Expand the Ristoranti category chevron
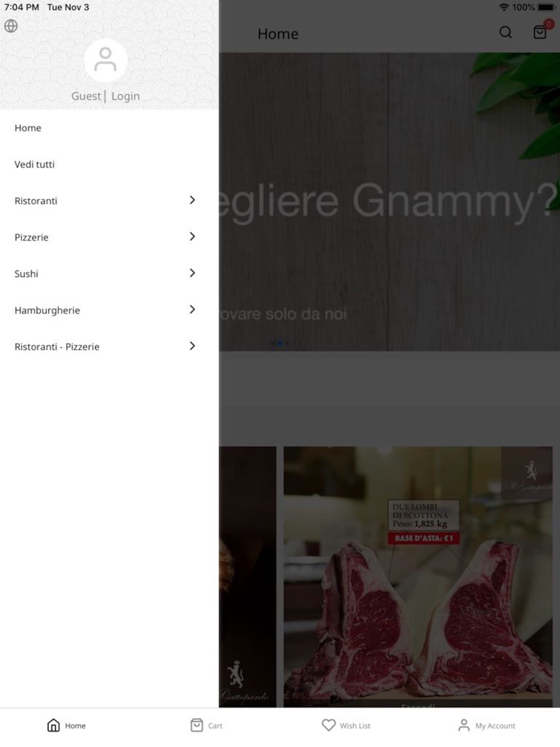560x747 pixels. 192,200
